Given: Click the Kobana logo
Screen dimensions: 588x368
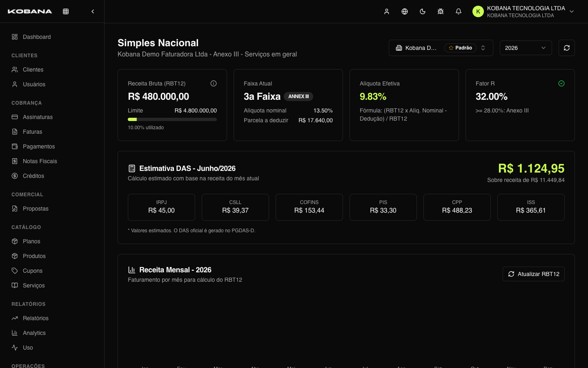Looking at the screenshot, I should [30, 11].
